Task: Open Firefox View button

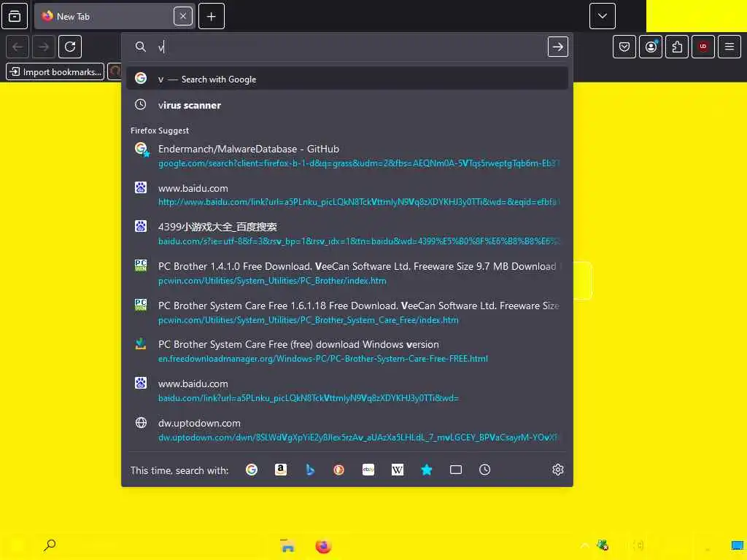Action: pos(15,16)
